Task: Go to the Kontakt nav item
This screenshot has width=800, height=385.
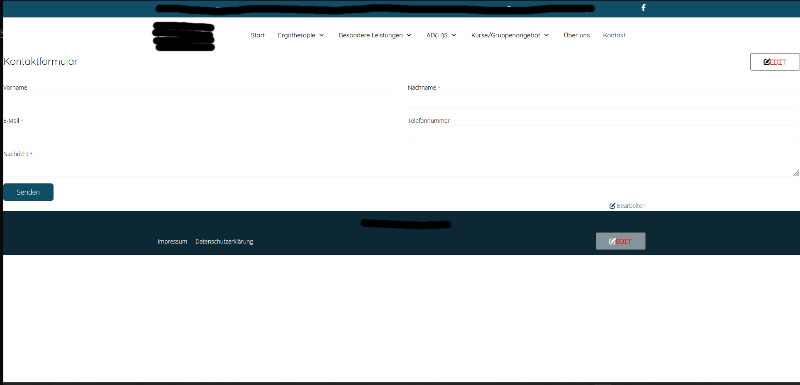Action: pyautogui.click(x=614, y=35)
